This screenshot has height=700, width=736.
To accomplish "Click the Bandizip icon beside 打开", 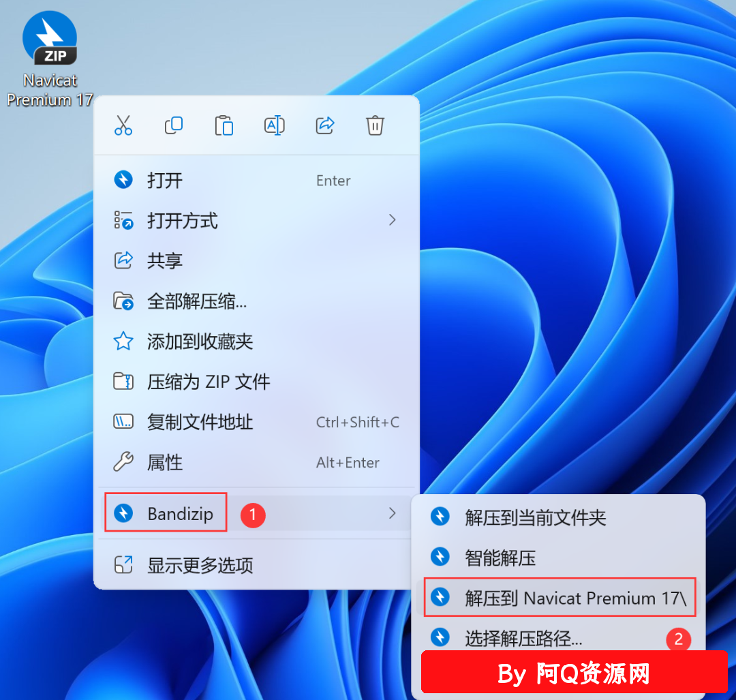I will (123, 180).
